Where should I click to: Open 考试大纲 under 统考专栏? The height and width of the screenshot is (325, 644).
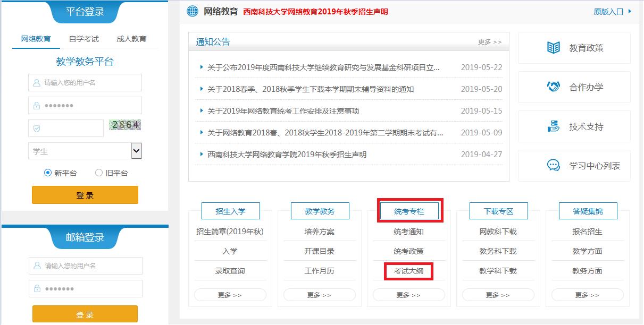(x=409, y=270)
